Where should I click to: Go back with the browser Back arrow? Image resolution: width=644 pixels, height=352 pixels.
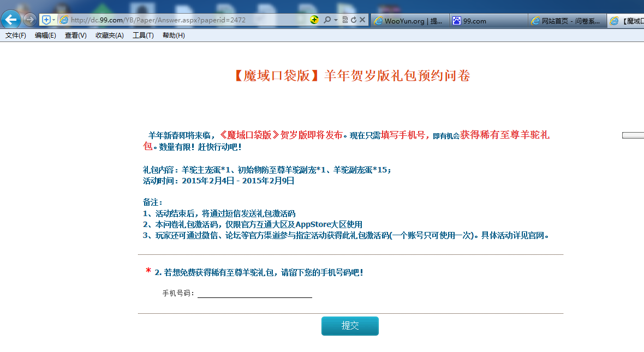tap(11, 19)
